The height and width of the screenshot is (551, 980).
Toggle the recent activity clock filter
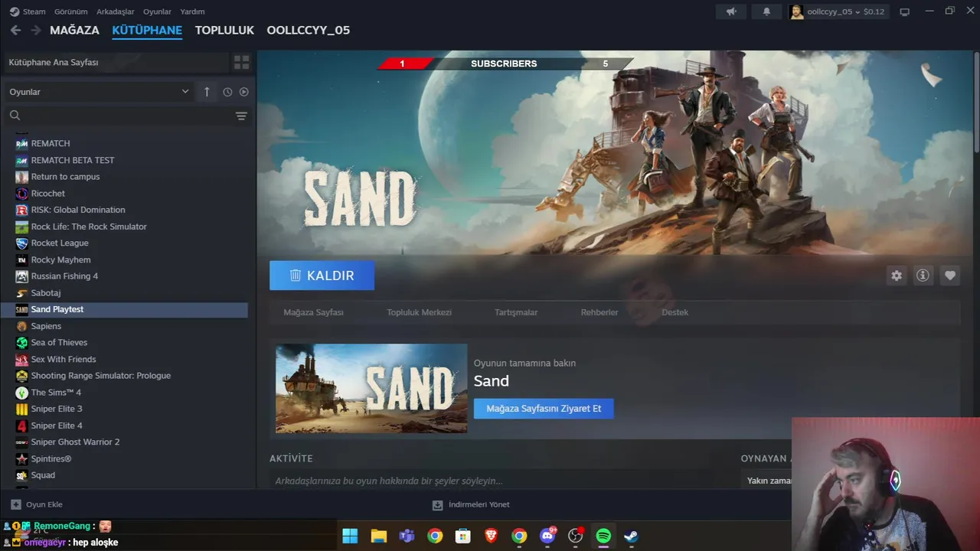click(227, 92)
